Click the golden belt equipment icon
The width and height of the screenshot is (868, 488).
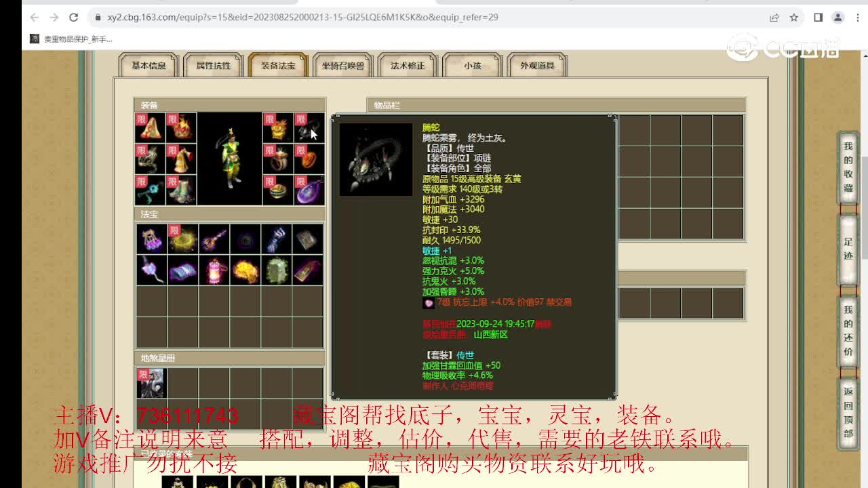tap(278, 190)
